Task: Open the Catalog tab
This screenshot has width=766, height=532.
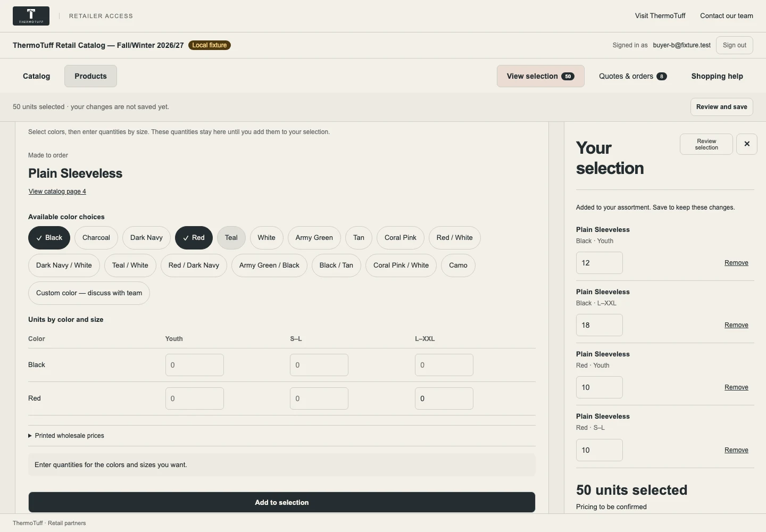Action: (37, 76)
